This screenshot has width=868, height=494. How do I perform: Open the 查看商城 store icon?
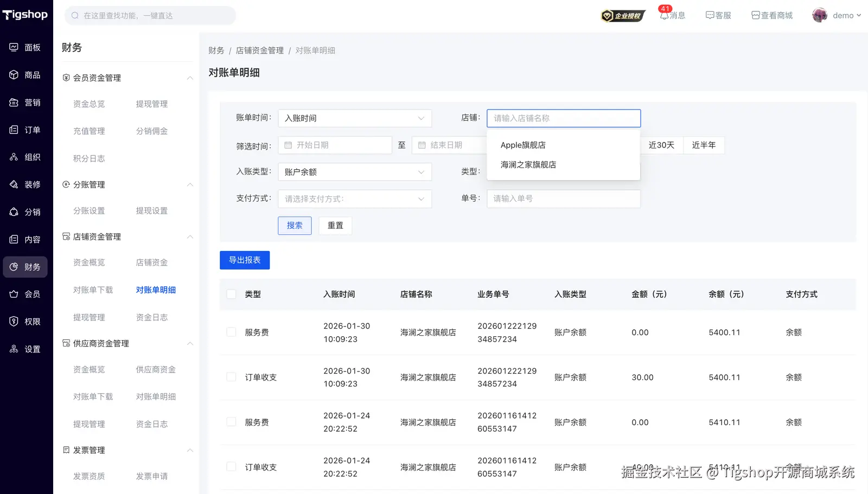[755, 15]
